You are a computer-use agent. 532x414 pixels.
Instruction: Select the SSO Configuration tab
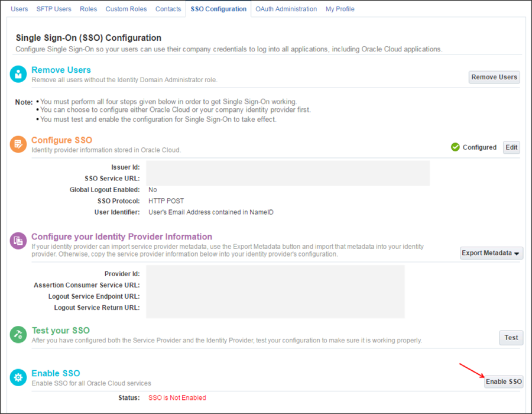(219, 9)
